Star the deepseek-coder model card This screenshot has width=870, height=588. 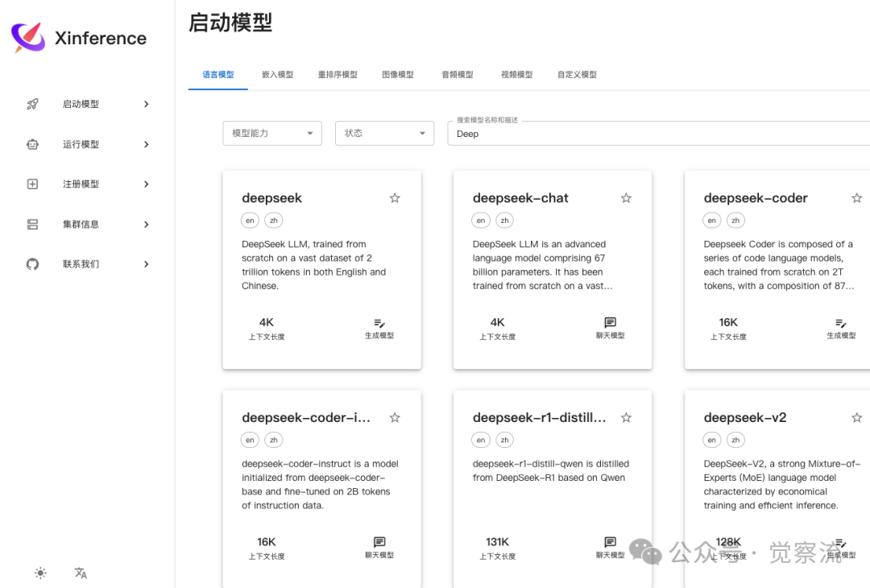[856, 198]
